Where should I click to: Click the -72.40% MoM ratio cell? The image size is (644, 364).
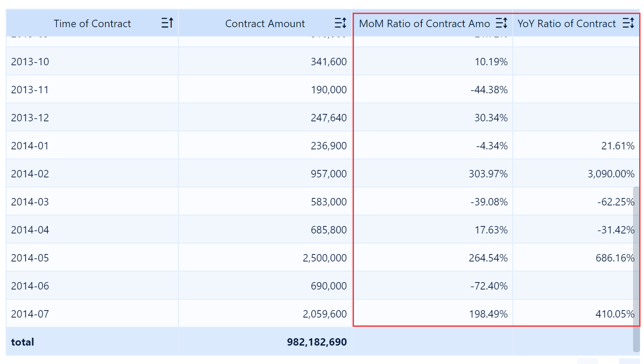(489, 286)
